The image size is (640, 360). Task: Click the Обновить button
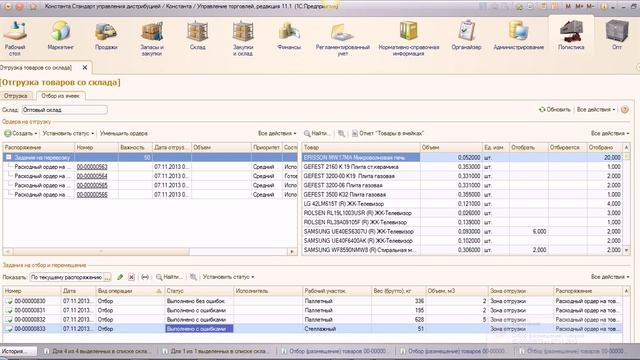[555, 109]
